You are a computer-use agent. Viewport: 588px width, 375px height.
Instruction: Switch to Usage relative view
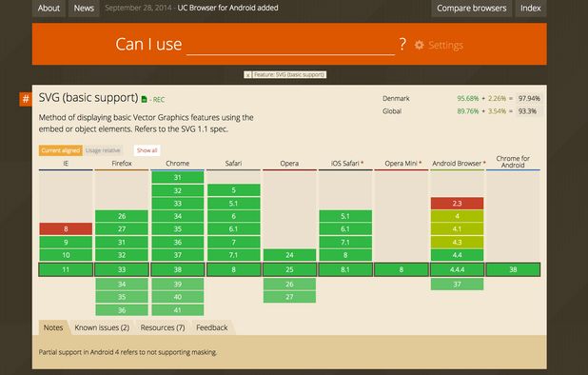pyautogui.click(x=103, y=150)
